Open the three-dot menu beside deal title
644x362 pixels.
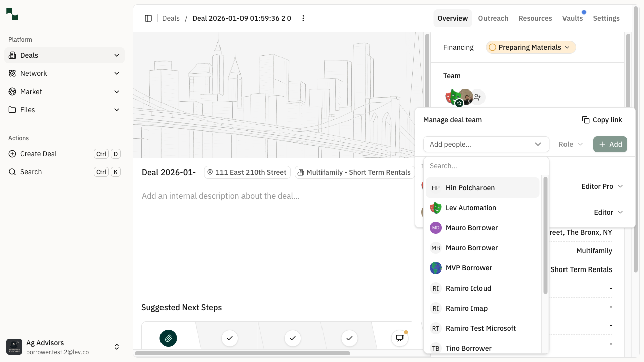(x=303, y=18)
